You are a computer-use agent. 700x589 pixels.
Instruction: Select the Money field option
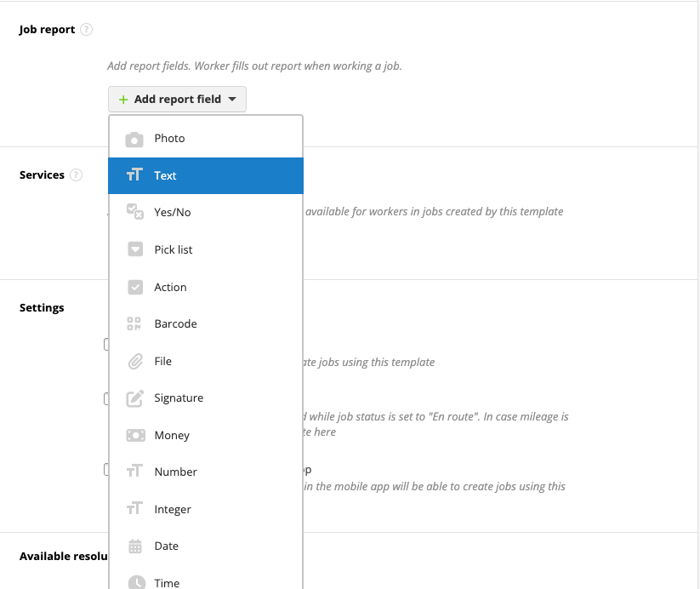(206, 435)
